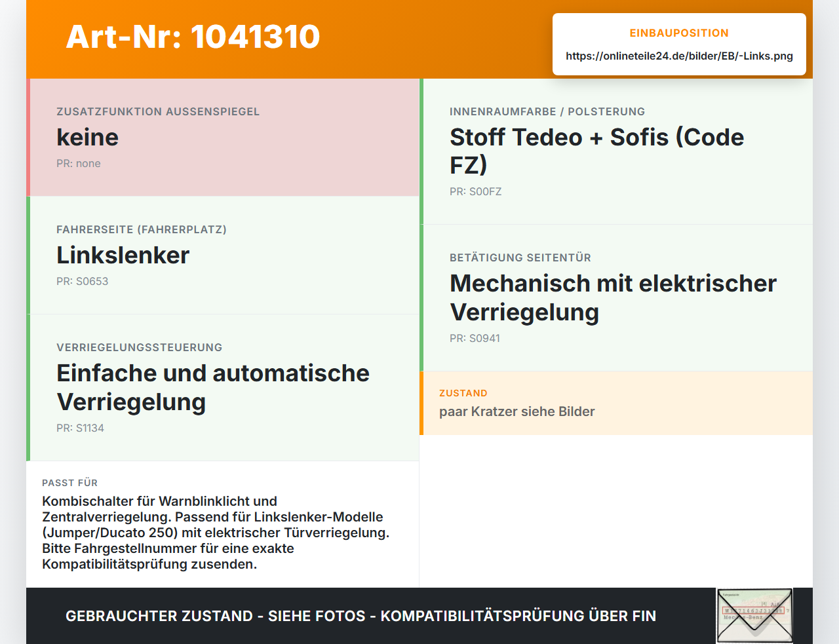
Task: Select 'paar Kratzer siehe Bilder' text
Action: pyautogui.click(x=517, y=411)
